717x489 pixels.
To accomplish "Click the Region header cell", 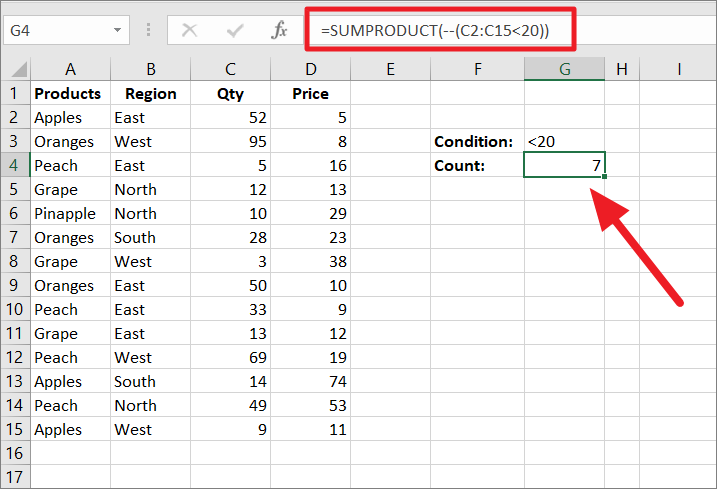I will [150, 93].
